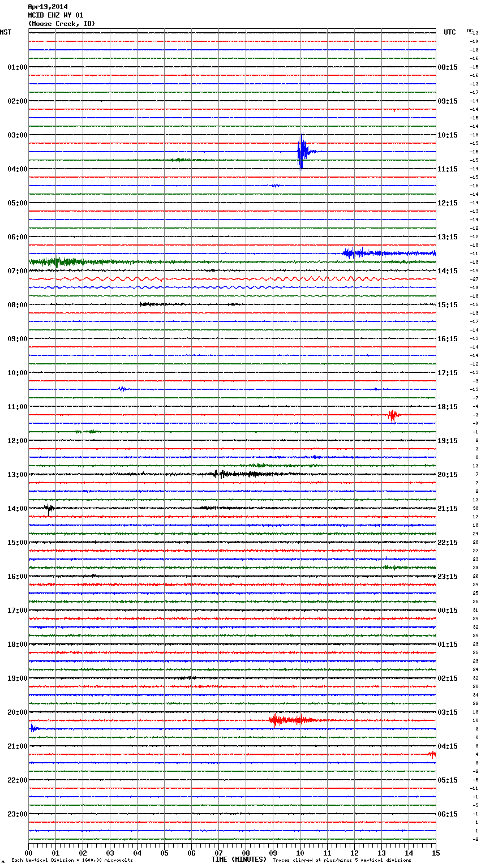Click the station code MCID EHZ WY 01
Viewport: 481px width, 868px height.
(56, 15)
